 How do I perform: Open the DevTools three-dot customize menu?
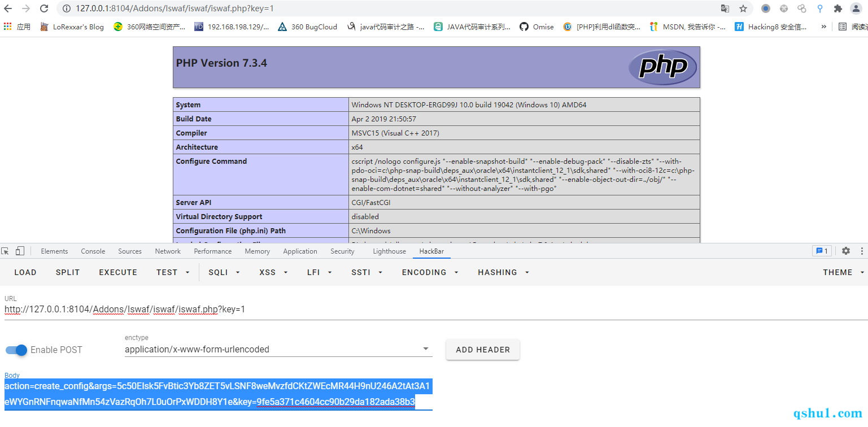862,251
